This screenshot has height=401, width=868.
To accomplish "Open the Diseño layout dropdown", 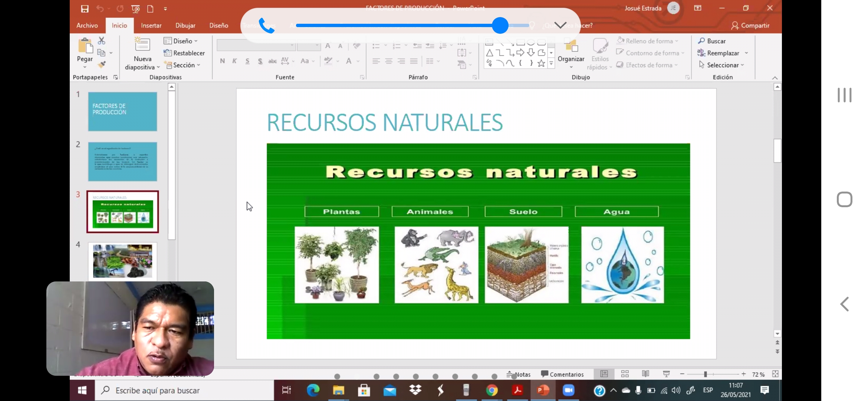I will (x=181, y=41).
